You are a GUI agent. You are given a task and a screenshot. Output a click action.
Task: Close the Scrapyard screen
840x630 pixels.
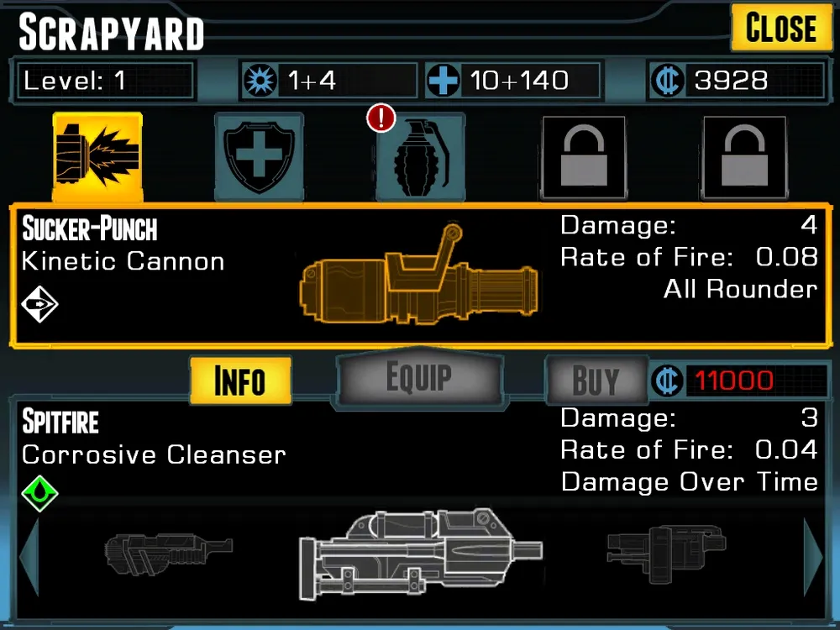pyautogui.click(x=781, y=28)
